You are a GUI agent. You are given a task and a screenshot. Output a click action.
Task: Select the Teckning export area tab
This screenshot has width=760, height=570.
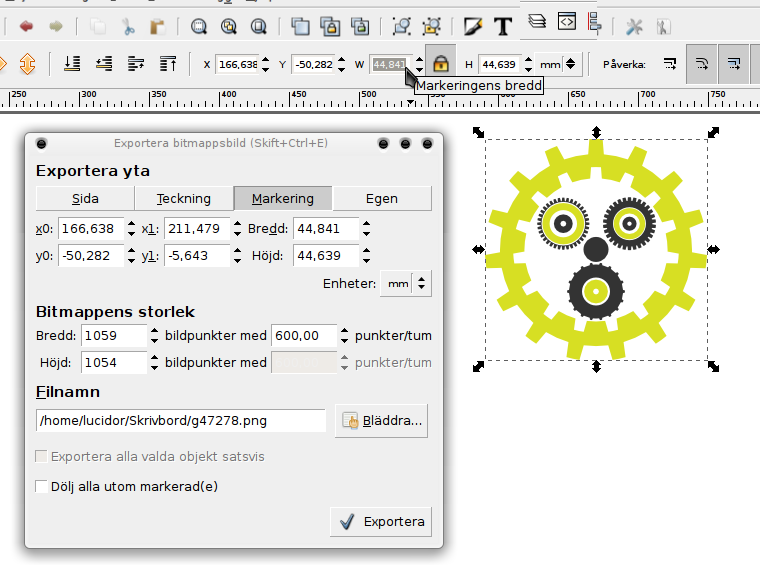[184, 198]
